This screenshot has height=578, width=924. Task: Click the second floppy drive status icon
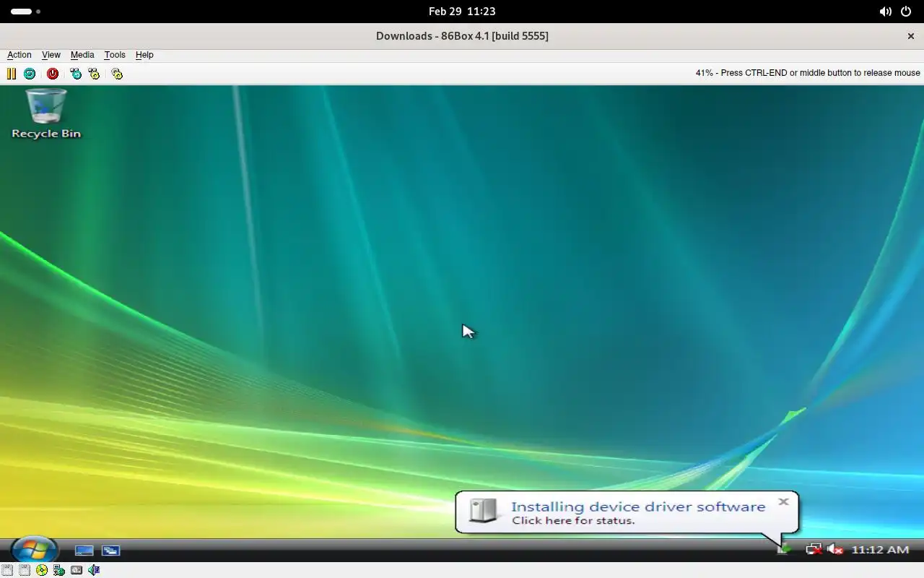tap(25, 570)
